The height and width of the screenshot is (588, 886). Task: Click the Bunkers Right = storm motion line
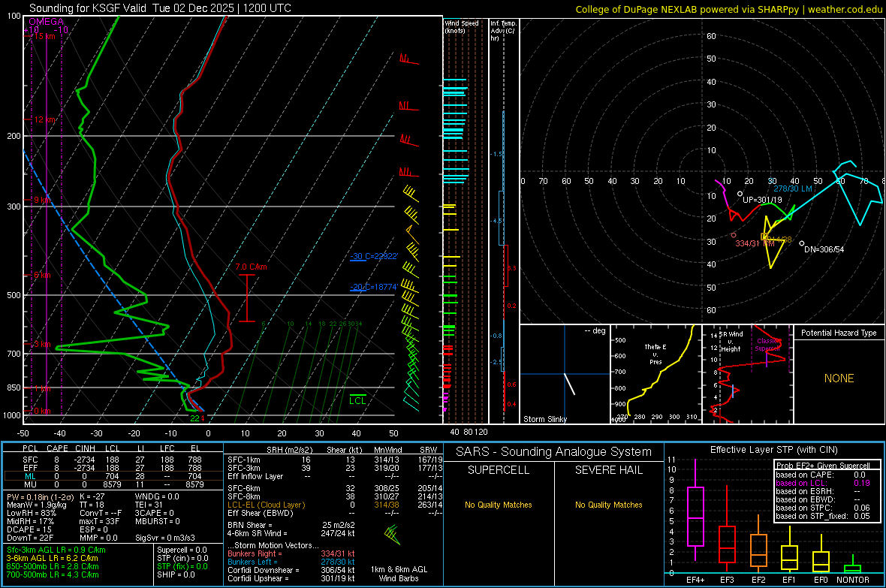pyautogui.click(x=291, y=553)
